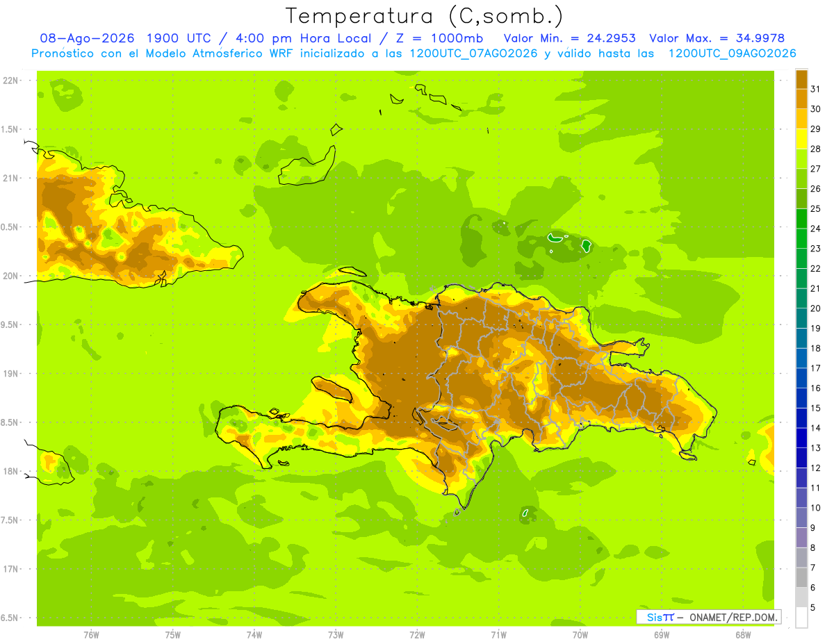834x644 pixels.
Task: Click the '75W' longitude tick label
Action: (x=173, y=634)
